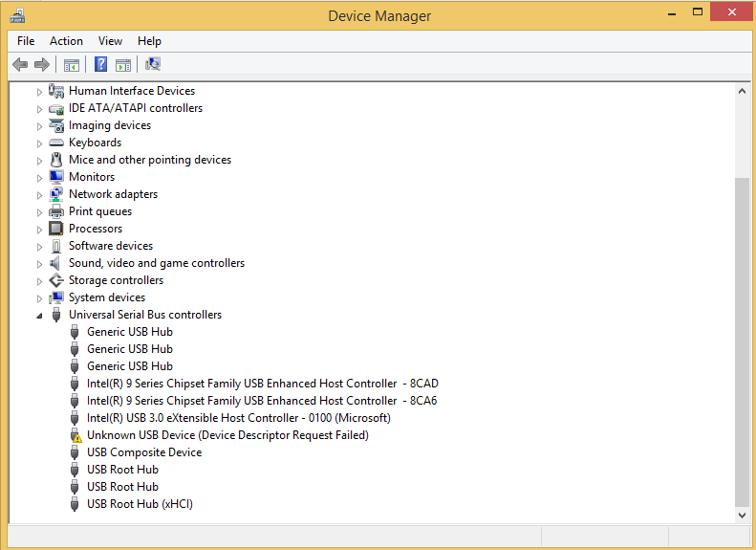Open the Action menu
756x550 pixels.
(x=66, y=41)
